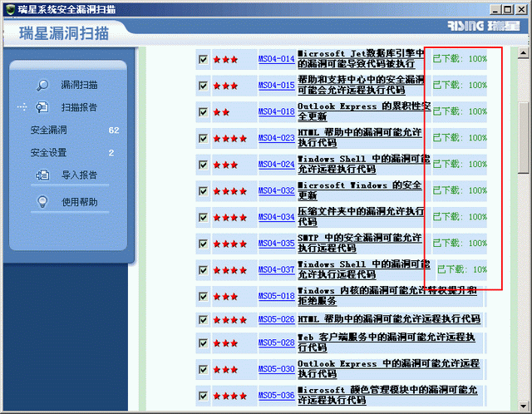The width and height of the screenshot is (532, 414).
Task: Minimize the 瑞星系统安全漏洞扫描 window
Action: 495,9
